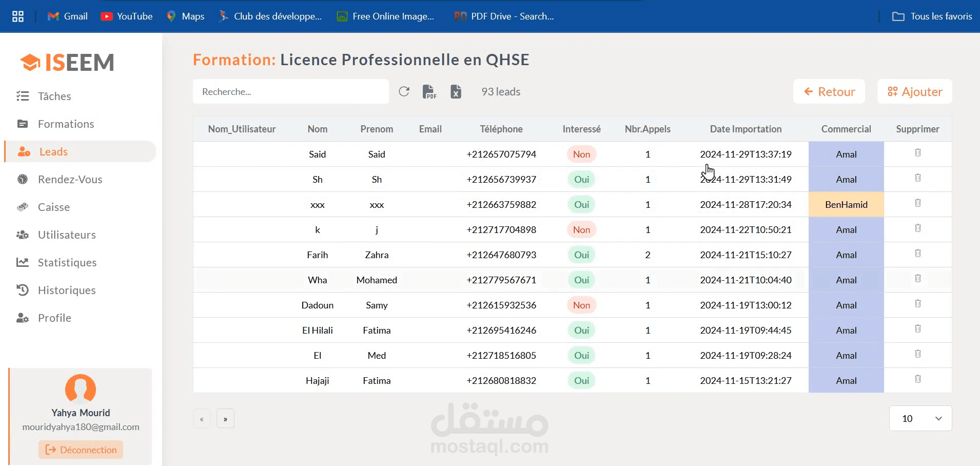The height and width of the screenshot is (466, 980).
Task: Click Oui badge for Farih Zahra
Action: click(581, 255)
